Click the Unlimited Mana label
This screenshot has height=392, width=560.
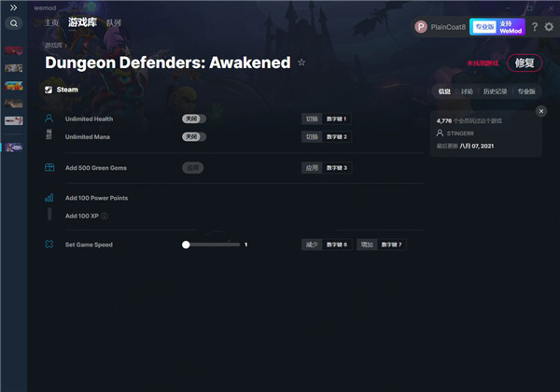tap(88, 137)
